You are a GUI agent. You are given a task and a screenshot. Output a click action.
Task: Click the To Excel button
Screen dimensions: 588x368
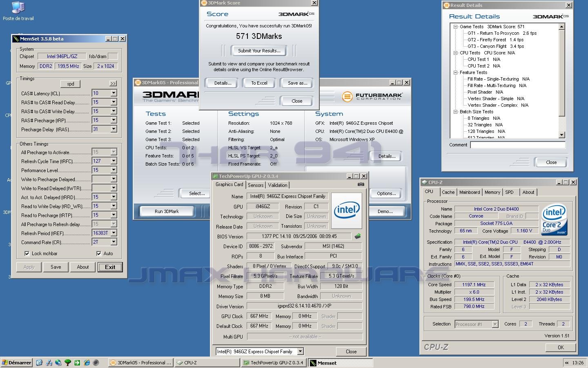pos(259,83)
